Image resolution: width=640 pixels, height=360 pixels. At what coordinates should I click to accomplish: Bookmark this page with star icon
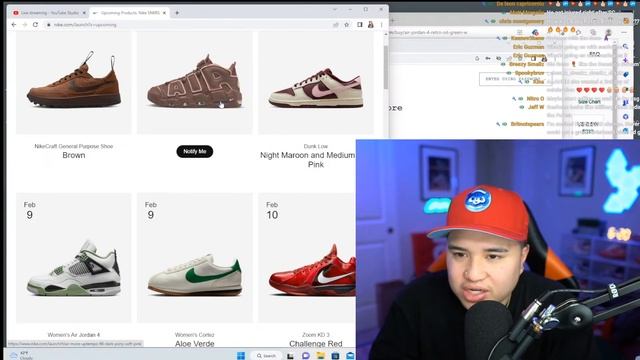click(347, 25)
